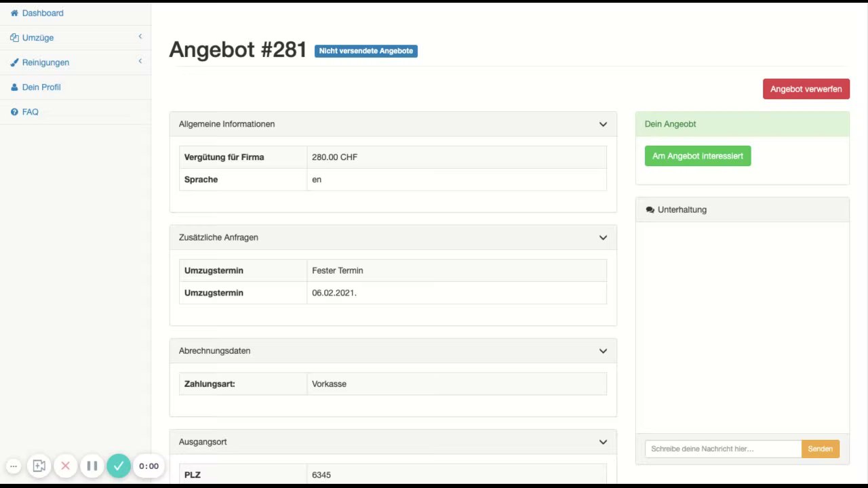Click the screenshot capture recorder icon
868x488 pixels.
(39, 466)
